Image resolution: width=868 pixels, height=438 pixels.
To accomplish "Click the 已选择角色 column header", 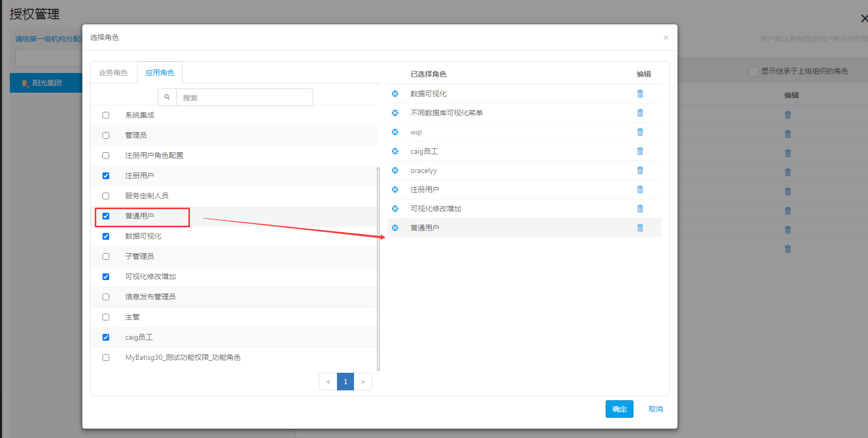I will click(429, 74).
